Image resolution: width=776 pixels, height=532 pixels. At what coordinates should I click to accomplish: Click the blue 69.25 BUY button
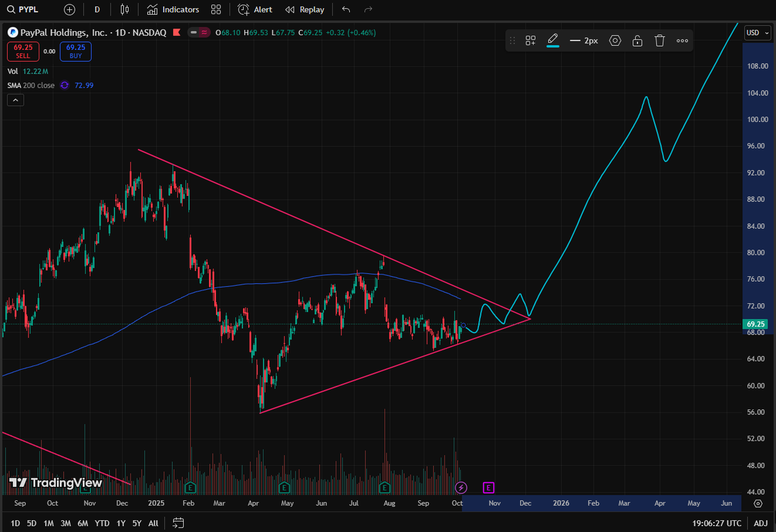pos(76,52)
